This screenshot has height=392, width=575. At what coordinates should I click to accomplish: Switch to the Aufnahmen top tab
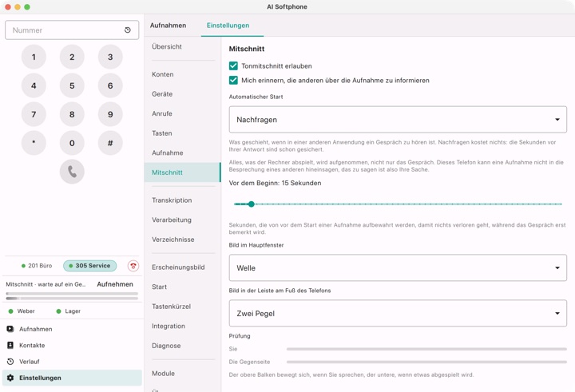point(168,26)
